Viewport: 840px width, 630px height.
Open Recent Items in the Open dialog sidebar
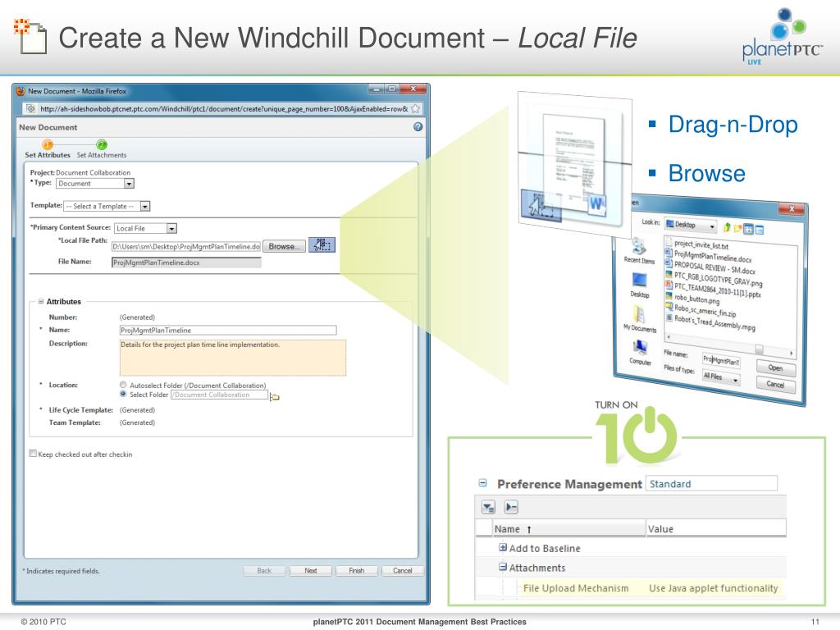coord(638,251)
